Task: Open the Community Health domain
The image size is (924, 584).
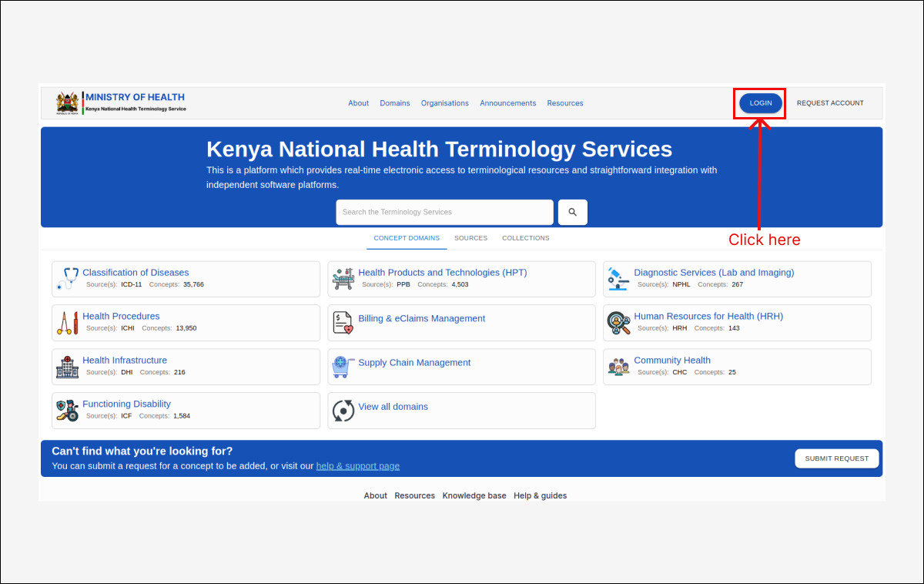Action: pyautogui.click(x=672, y=361)
